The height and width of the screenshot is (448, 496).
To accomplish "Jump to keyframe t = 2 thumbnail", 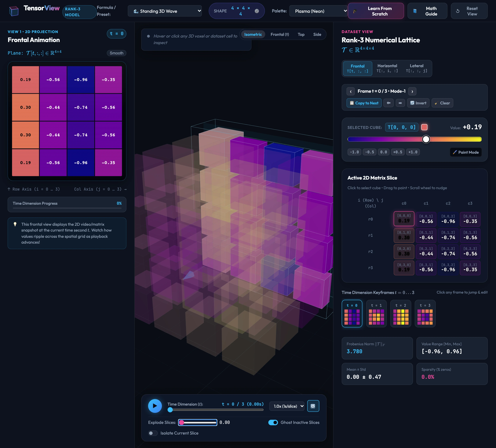I will point(401,314).
